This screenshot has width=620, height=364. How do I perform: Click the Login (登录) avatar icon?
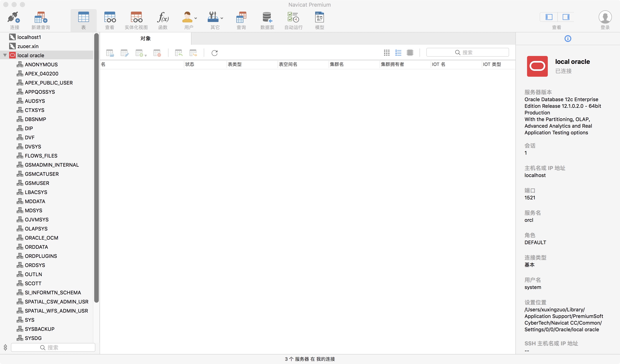(x=605, y=17)
